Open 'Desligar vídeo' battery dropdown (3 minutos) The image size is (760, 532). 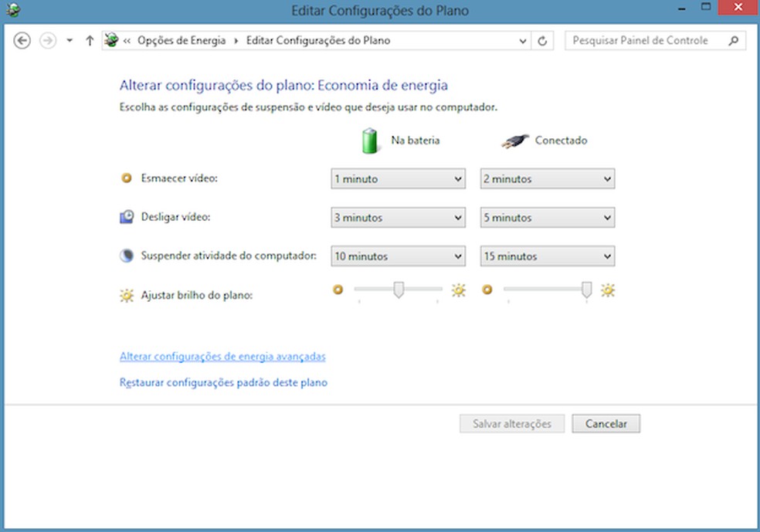tap(398, 218)
